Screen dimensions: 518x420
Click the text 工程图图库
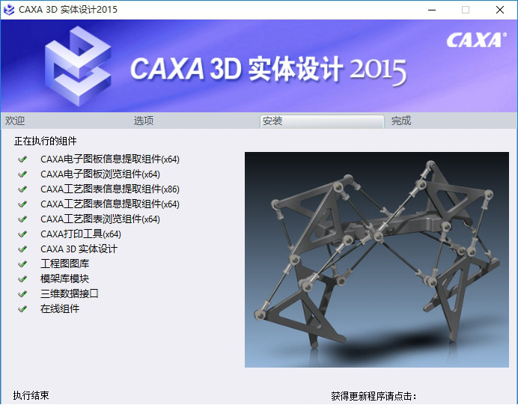coord(64,264)
